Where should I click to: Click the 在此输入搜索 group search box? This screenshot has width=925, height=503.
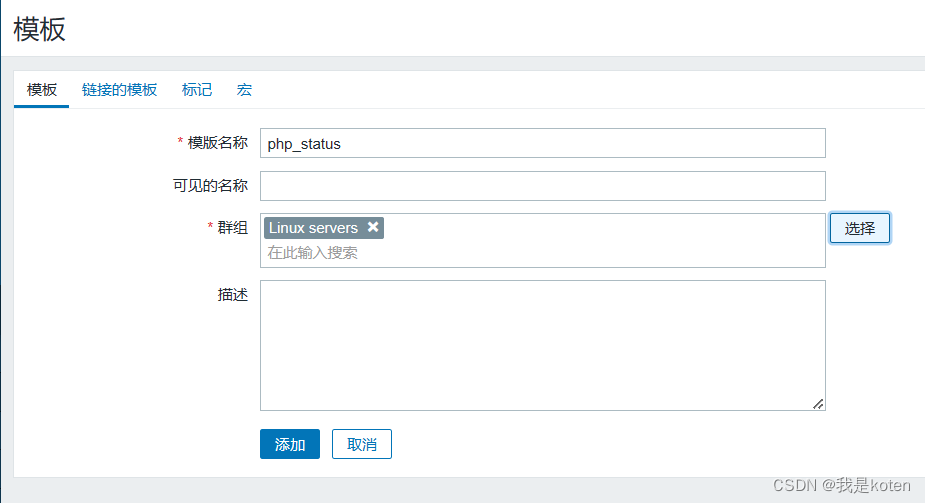540,253
